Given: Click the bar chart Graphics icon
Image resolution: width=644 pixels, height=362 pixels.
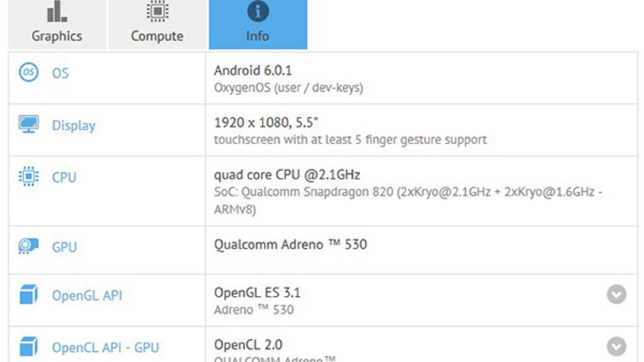Looking at the screenshot, I should [57, 11].
